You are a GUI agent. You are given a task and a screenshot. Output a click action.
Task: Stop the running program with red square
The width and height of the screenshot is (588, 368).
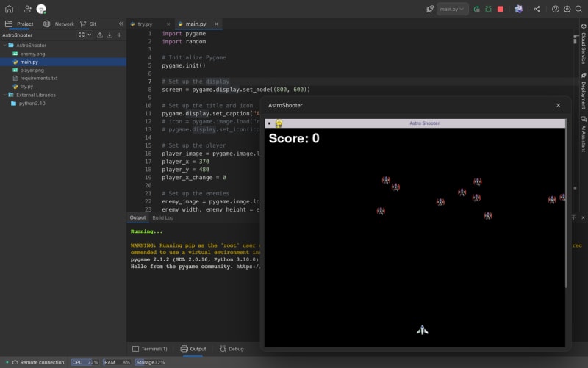501,9
